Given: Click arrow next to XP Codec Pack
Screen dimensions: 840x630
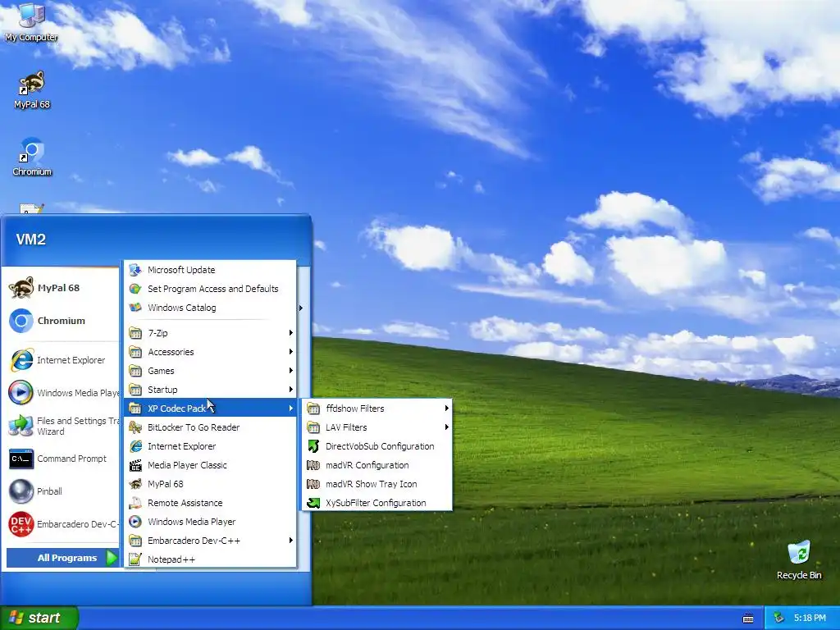Looking at the screenshot, I should coord(291,409).
